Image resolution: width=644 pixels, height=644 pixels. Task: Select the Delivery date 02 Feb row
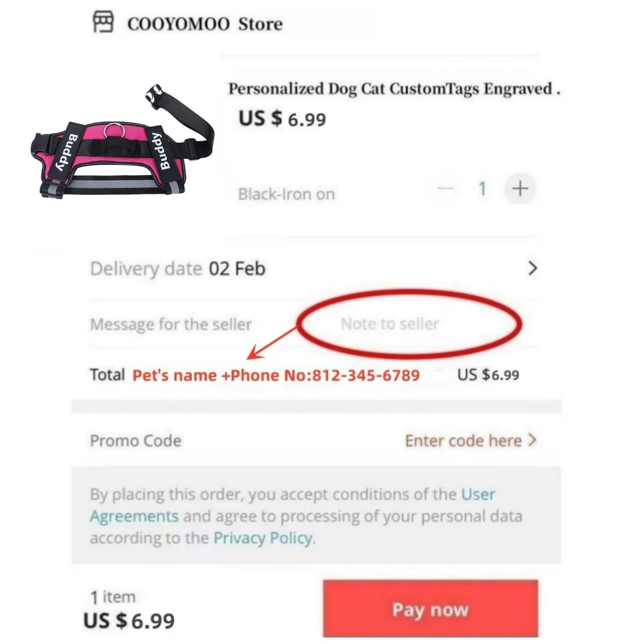pos(314,268)
